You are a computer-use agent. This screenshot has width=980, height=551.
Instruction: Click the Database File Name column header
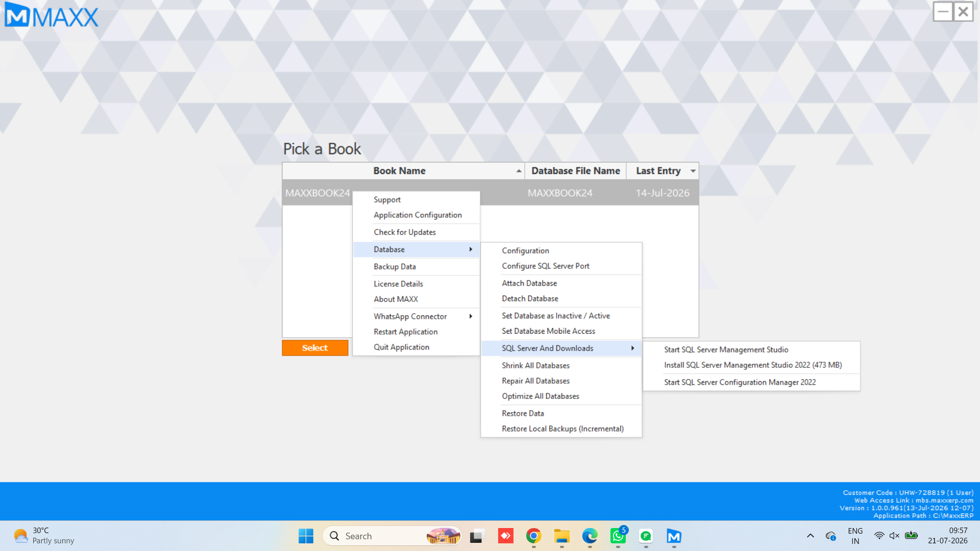pyautogui.click(x=576, y=171)
